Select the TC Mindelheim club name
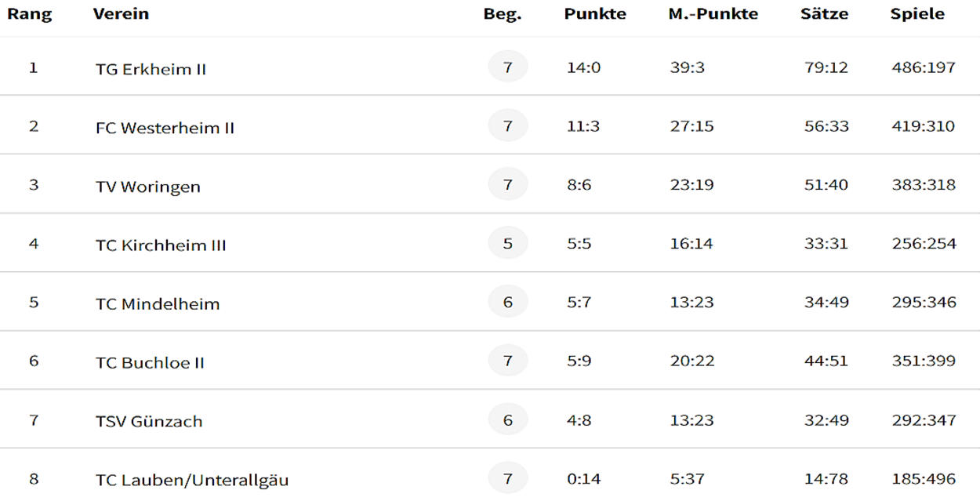 pyautogui.click(x=158, y=304)
